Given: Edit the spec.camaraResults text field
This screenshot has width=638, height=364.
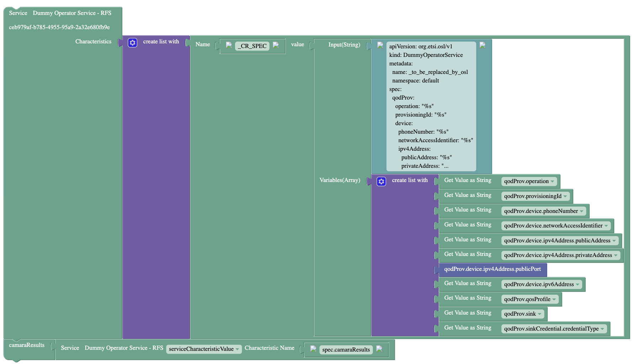Looking at the screenshot, I should coord(346,350).
